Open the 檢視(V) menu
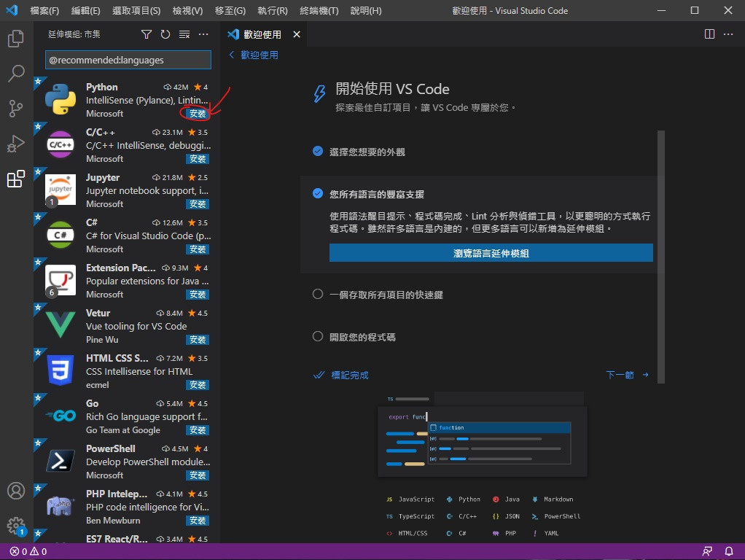 pos(187,10)
